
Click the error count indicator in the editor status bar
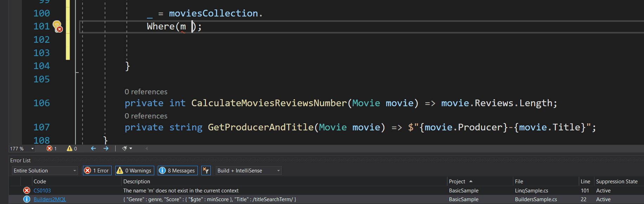(52, 149)
